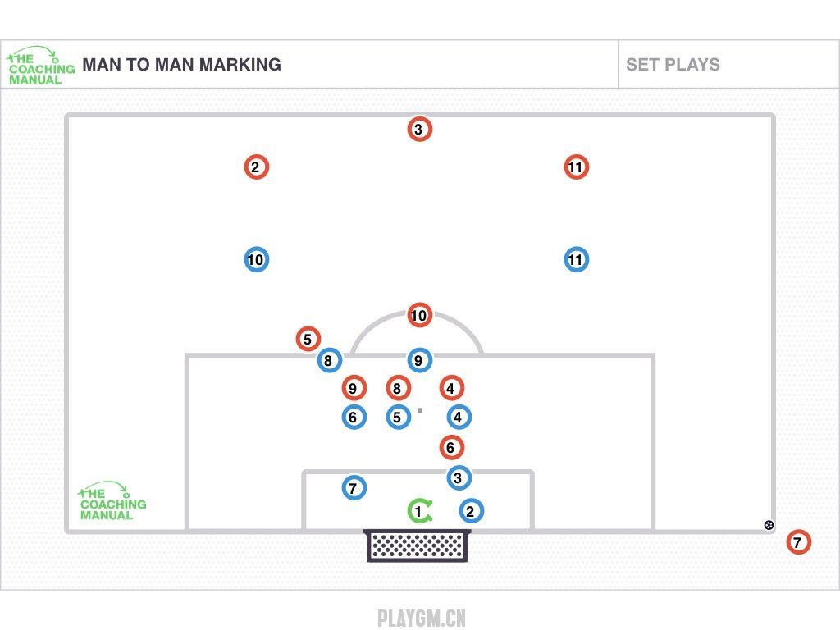
Task: Click the soccer ball at the corner
Action: [x=769, y=525]
